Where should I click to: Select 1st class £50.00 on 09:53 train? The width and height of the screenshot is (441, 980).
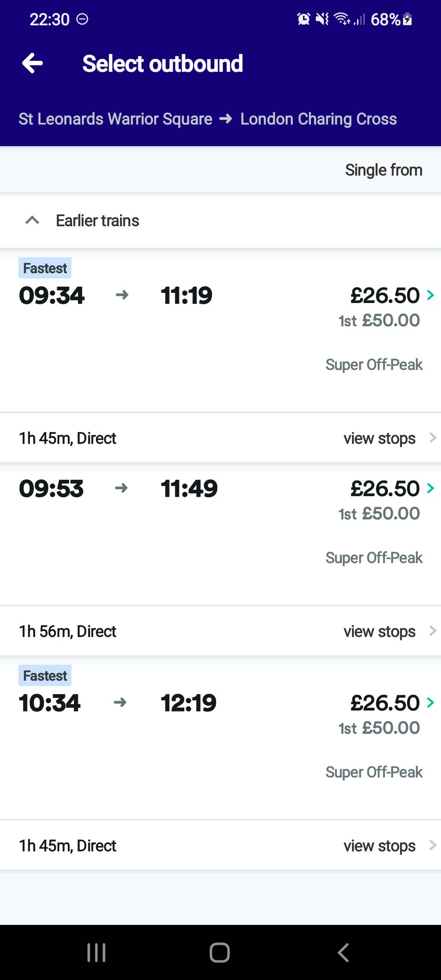(379, 514)
